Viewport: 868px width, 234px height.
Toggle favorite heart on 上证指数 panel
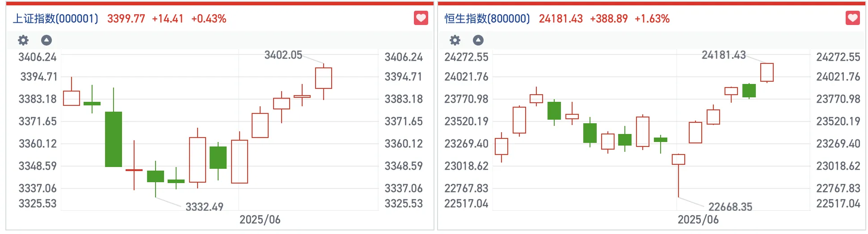(421, 18)
